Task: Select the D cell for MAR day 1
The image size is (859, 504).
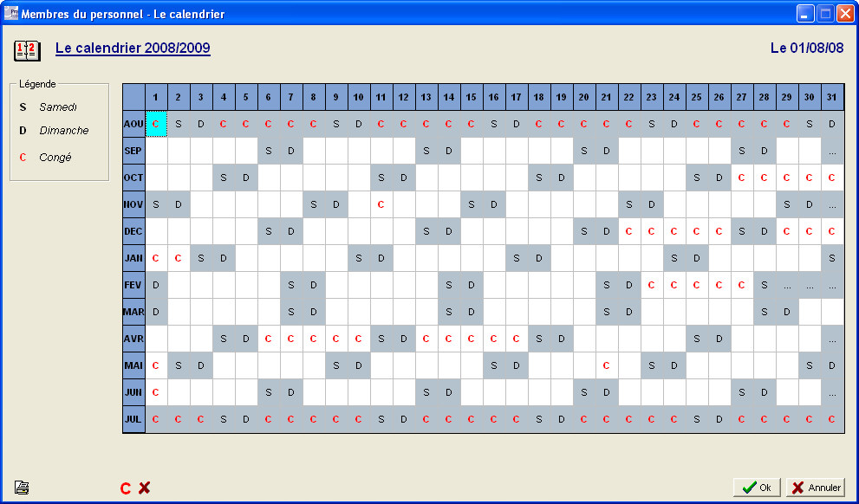Action: click(156, 312)
